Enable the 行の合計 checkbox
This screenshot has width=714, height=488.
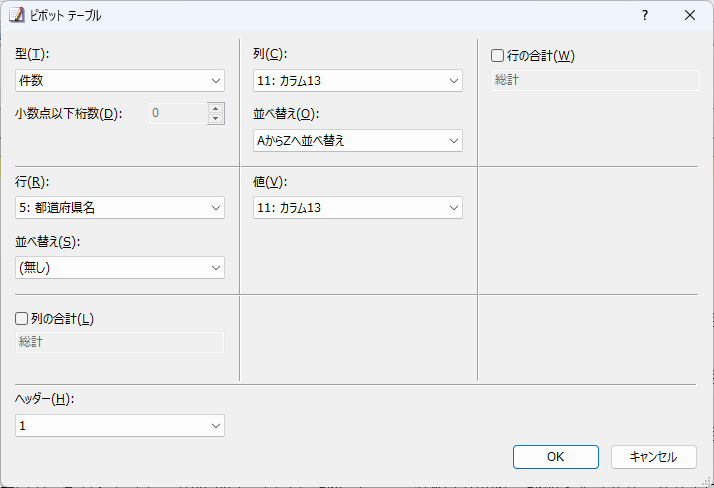[x=498, y=55]
